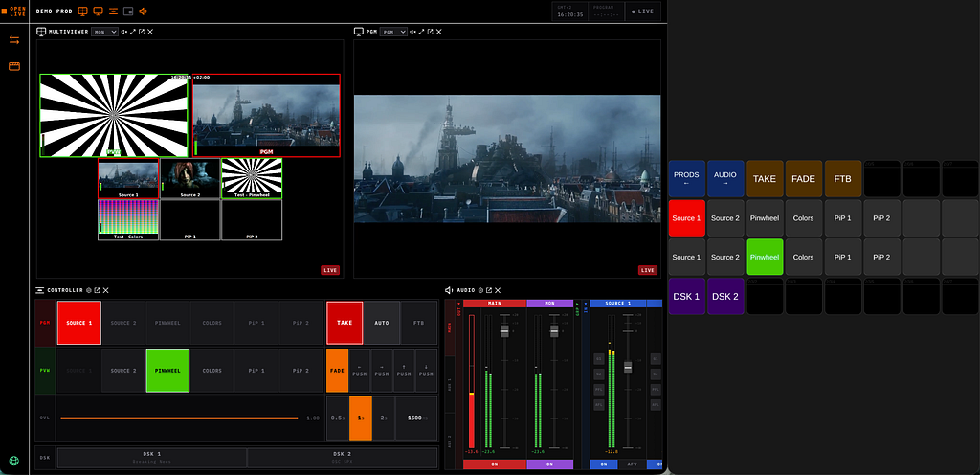
Task: Expand Multiviewer panel to fullscreen
Action: point(133,32)
